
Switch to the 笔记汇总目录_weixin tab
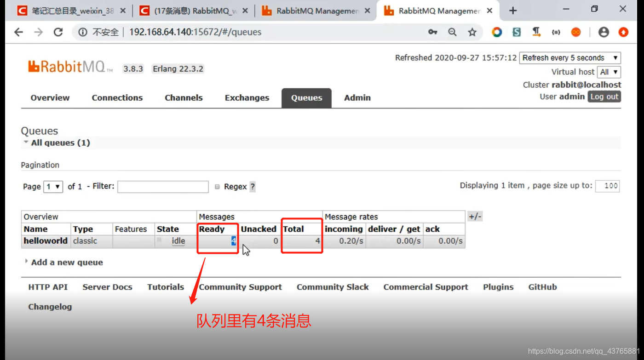point(71,11)
